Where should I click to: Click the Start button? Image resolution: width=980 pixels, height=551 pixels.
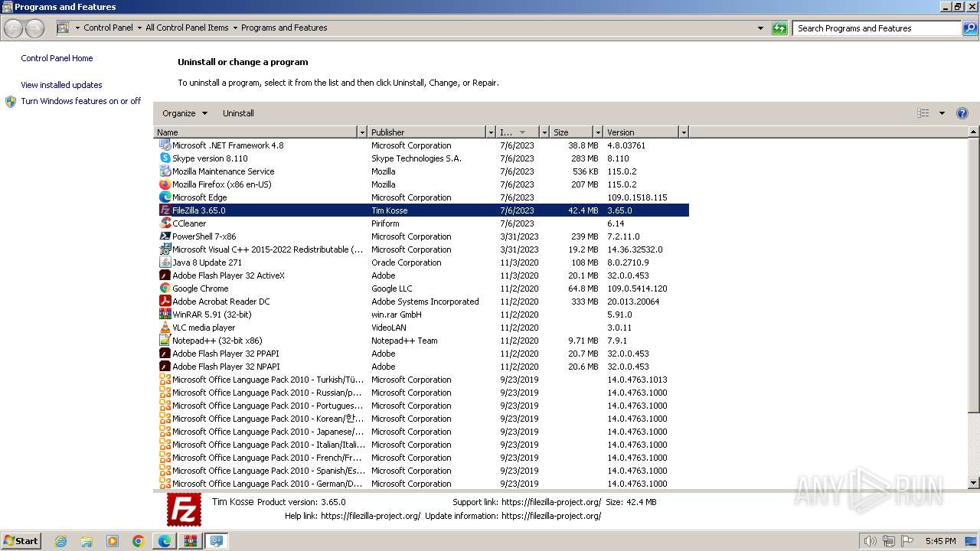21,541
